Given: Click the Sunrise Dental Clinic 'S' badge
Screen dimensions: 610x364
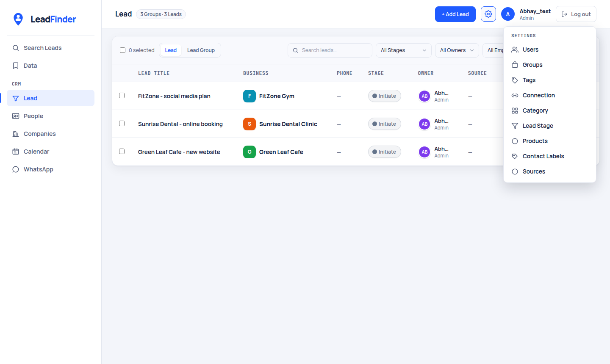Looking at the screenshot, I should 250,124.
